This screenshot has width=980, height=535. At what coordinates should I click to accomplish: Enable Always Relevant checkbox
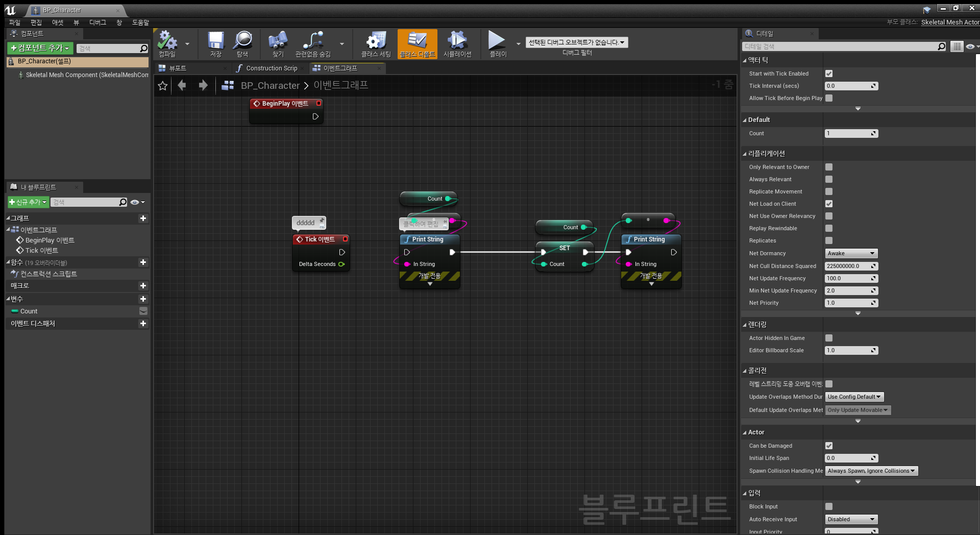829,179
